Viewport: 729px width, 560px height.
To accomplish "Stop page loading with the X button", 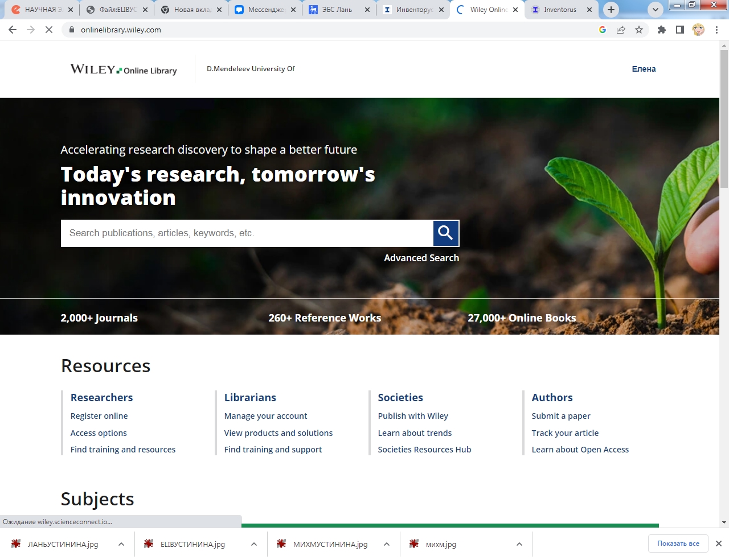I will point(49,30).
